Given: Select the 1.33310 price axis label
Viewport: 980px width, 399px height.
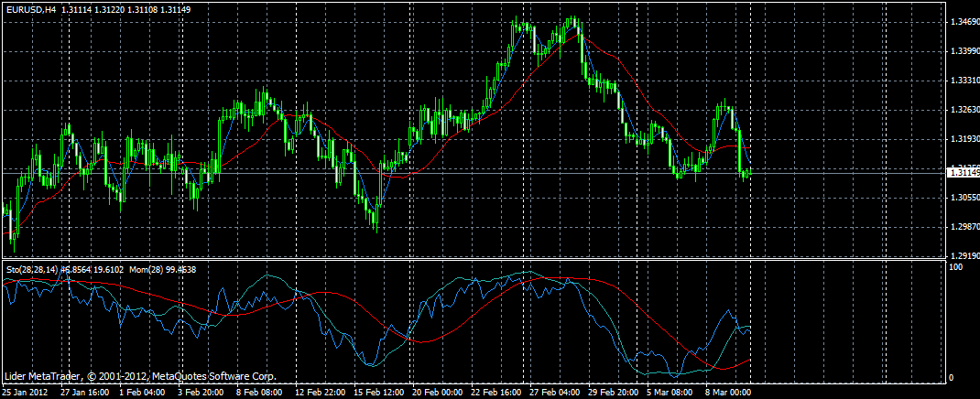Looking at the screenshot, I should pyautogui.click(x=964, y=81).
